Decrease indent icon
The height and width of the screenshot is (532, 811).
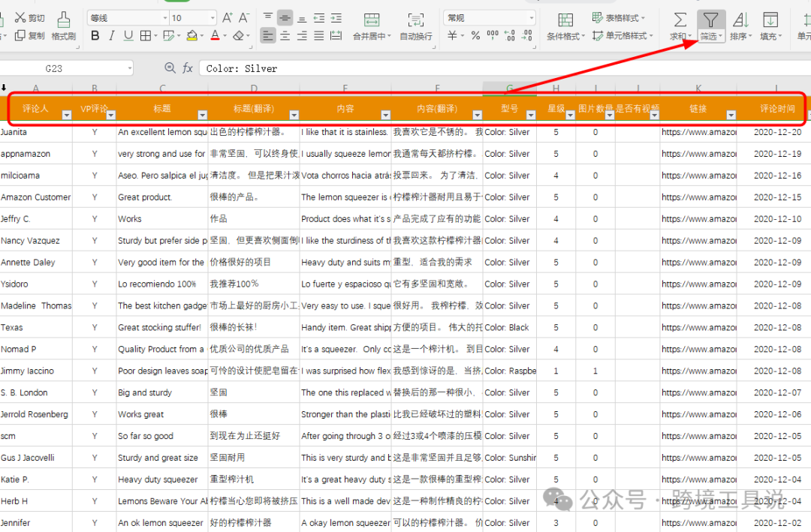(319, 17)
